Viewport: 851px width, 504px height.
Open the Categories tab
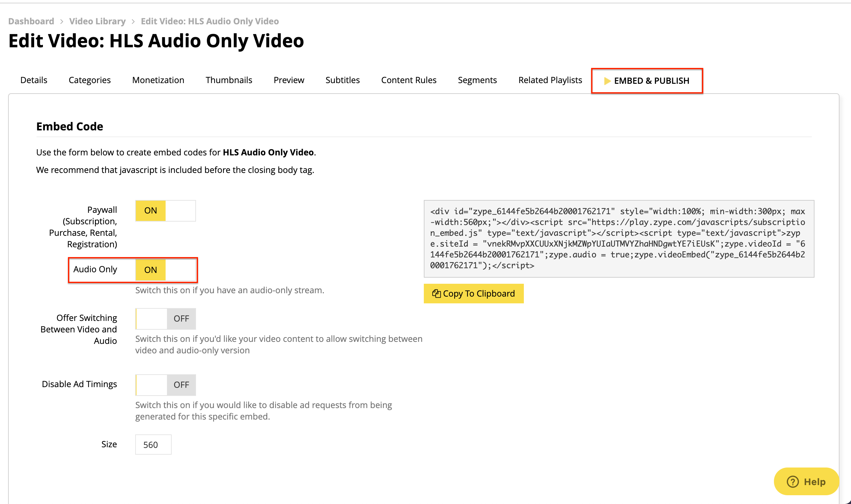click(90, 80)
